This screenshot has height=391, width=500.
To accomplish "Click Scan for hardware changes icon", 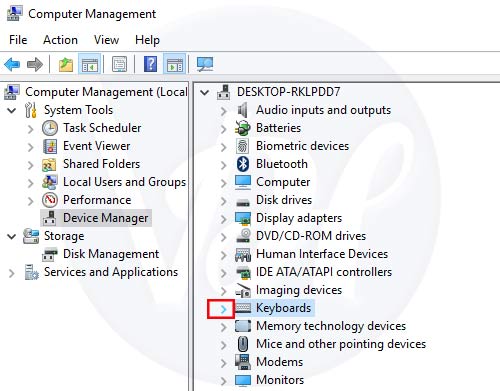I will (205, 64).
